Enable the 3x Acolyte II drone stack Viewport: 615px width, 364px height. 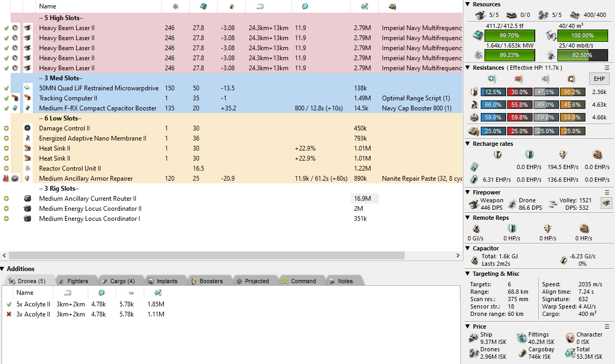tap(9, 314)
